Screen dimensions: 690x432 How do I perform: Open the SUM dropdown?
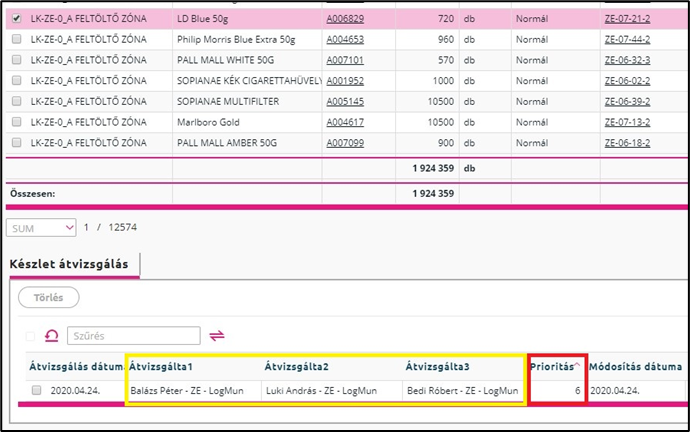[x=41, y=228]
